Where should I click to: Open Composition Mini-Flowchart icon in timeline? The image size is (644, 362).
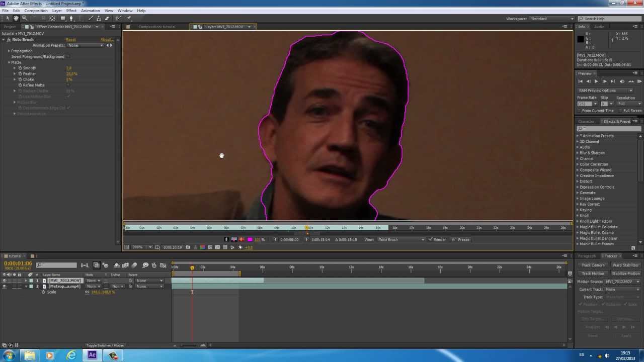coord(85,265)
